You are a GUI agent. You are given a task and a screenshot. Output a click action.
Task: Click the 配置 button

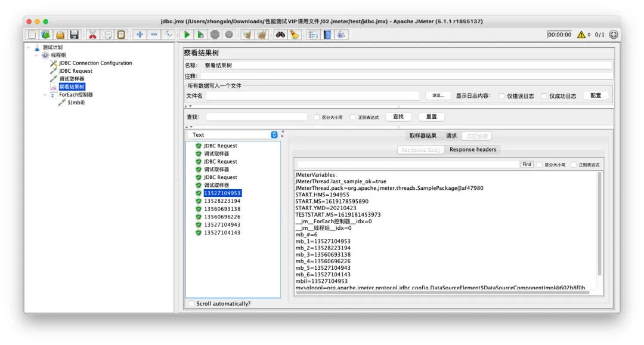(x=596, y=96)
